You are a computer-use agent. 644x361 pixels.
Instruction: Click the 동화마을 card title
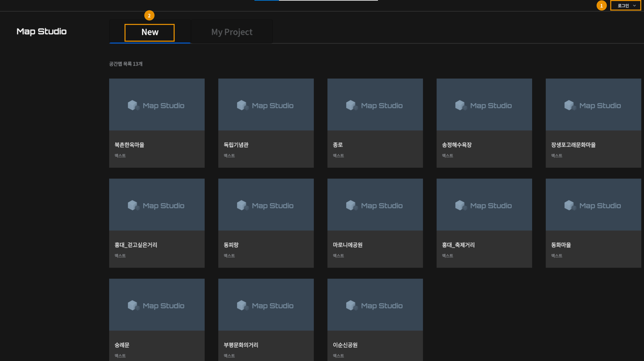coord(561,245)
